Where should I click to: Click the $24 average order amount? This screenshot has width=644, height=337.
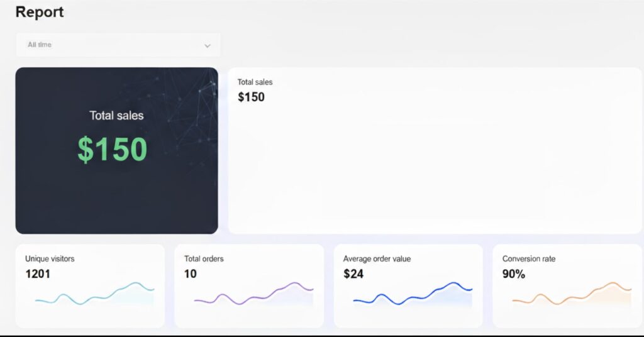click(x=353, y=274)
